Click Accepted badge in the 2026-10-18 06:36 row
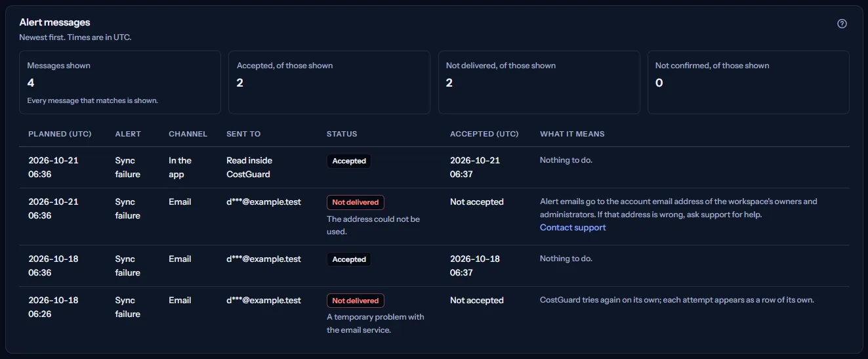The height and width of the screenshot is (359, 868). tap(349, 259)
